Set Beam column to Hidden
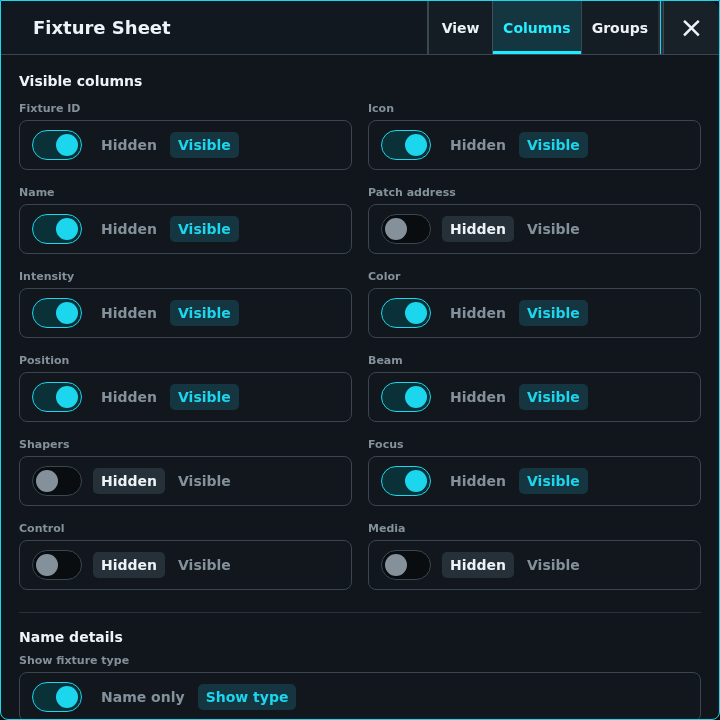 478,397
